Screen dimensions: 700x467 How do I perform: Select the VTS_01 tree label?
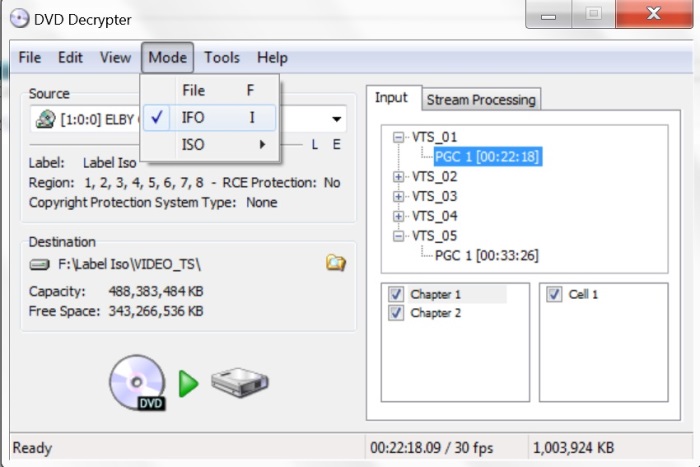coord(434,137)
